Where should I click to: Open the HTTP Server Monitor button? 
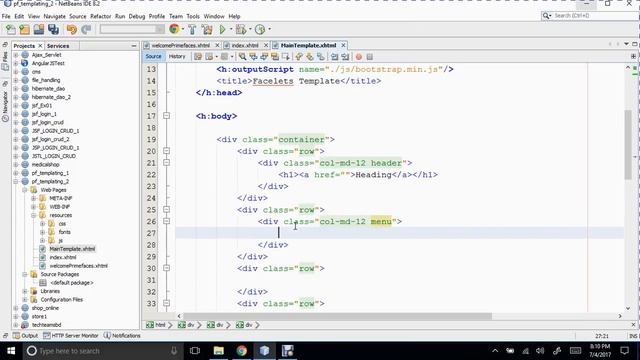[71, 336]
